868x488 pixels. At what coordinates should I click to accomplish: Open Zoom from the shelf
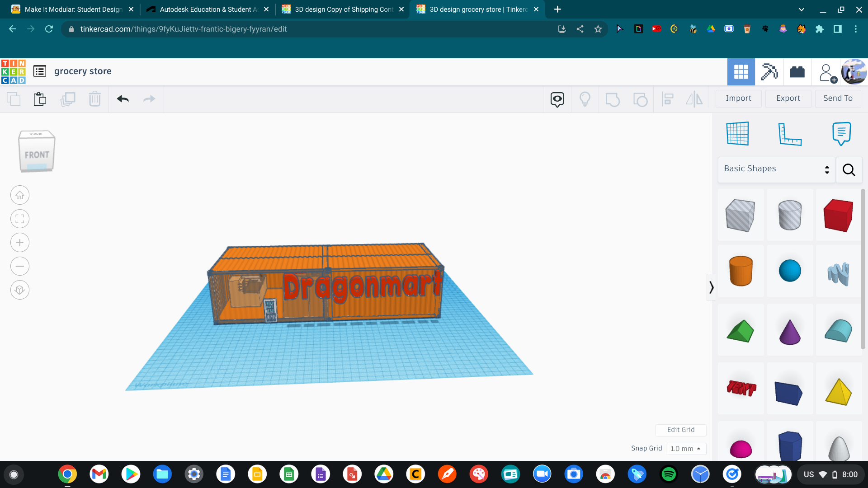[x=542, y=474]
